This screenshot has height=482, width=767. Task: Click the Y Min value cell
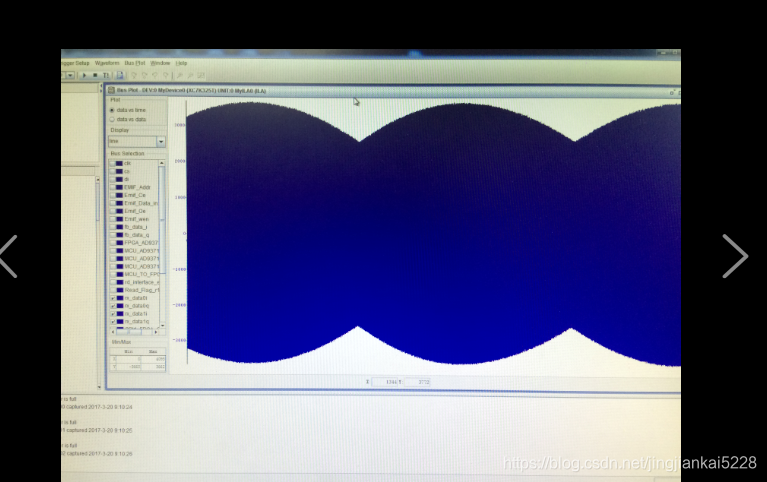129,367
